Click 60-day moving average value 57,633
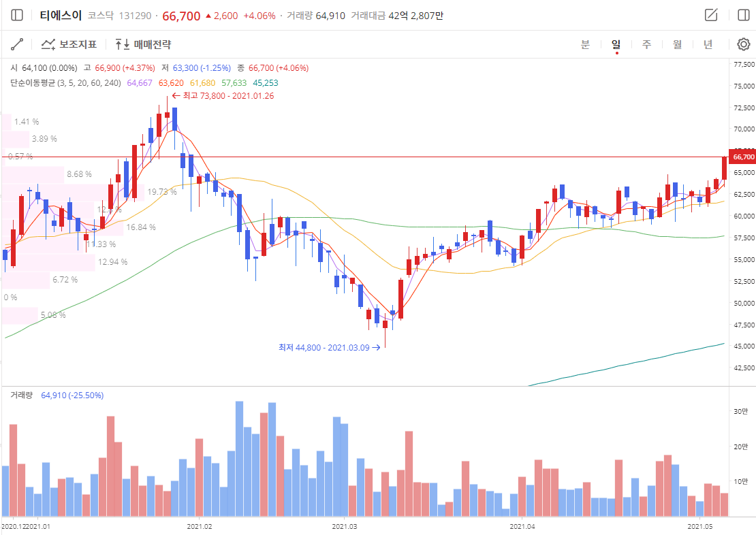 click(234, 83)
